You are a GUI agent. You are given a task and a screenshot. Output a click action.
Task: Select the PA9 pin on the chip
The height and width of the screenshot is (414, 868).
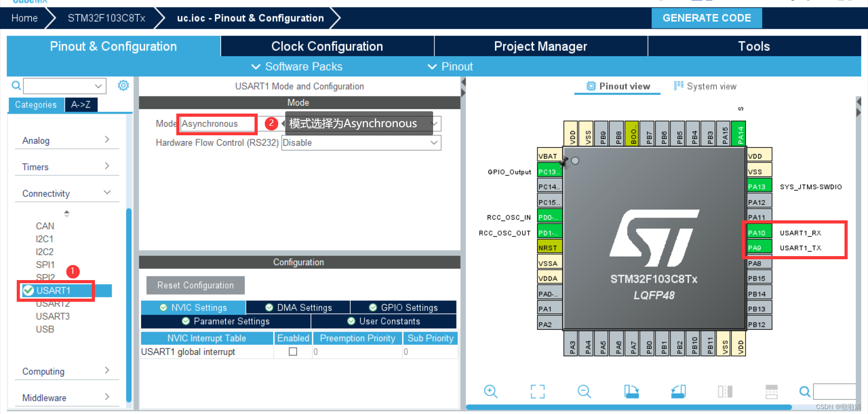click(759, 247)
